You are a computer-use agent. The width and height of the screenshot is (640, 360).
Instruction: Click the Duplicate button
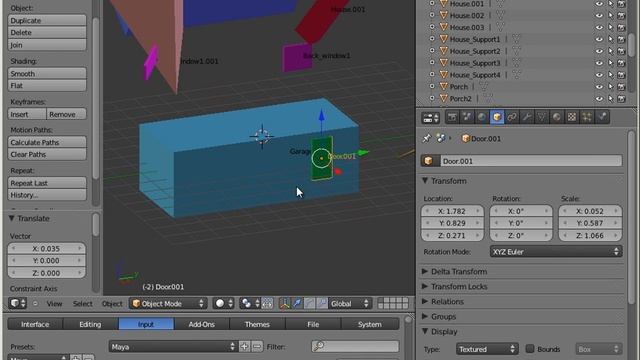tap(47, 20)
